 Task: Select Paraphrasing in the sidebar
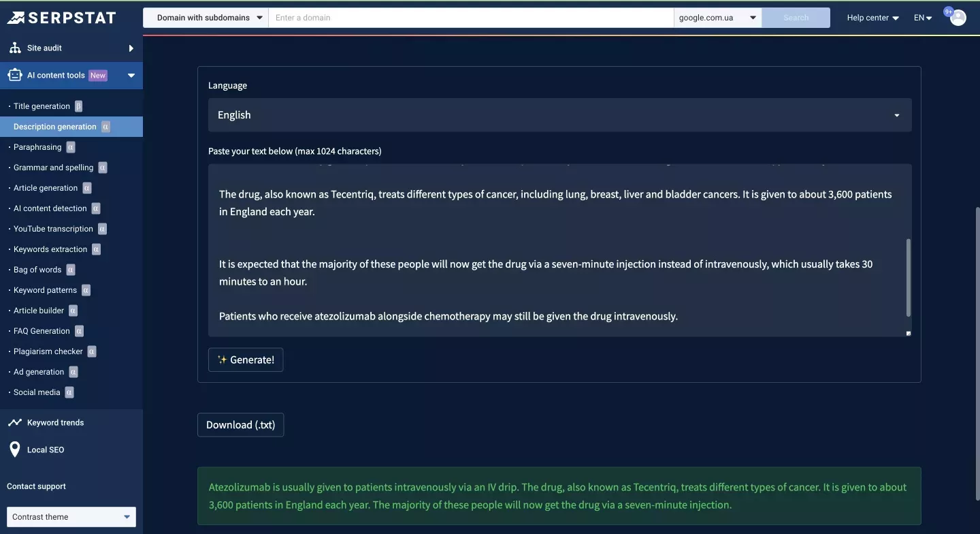[37, 147]
